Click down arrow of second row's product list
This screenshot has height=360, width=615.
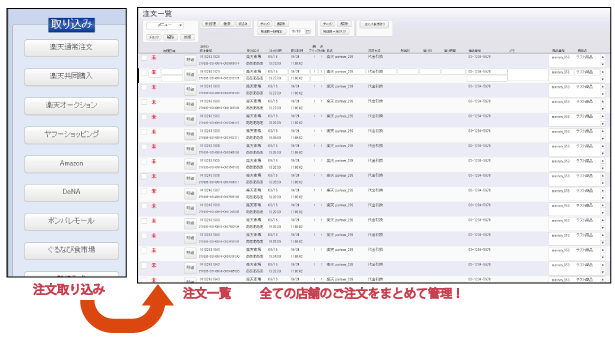tap(603, 79)
